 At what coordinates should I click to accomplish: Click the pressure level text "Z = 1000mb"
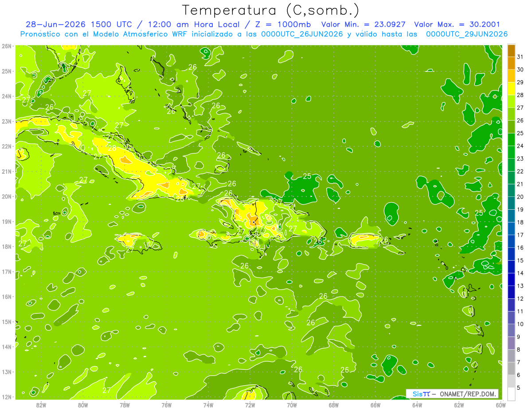tap(282, 24)
